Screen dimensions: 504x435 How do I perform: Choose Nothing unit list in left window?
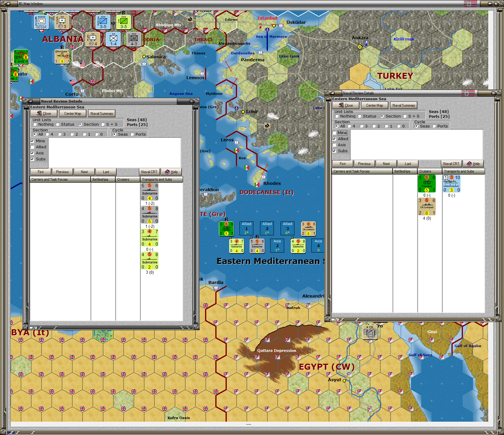(35, 124)
